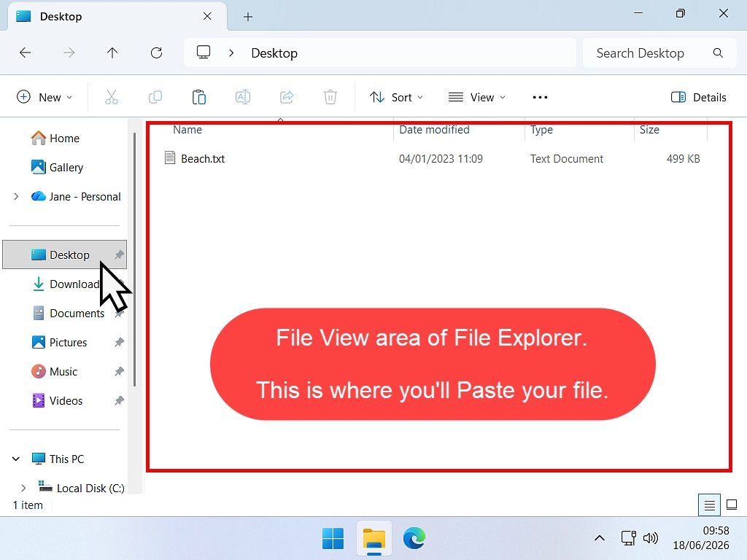Click the PC monitor icon in address bar
The width and height of the screenshot is (747, 560).
(x=204, y=52)
